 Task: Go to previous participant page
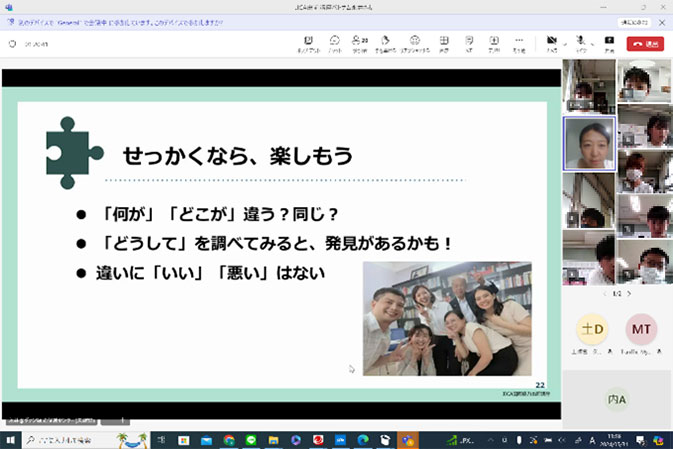pyautogui.click(x=605, y=294)
